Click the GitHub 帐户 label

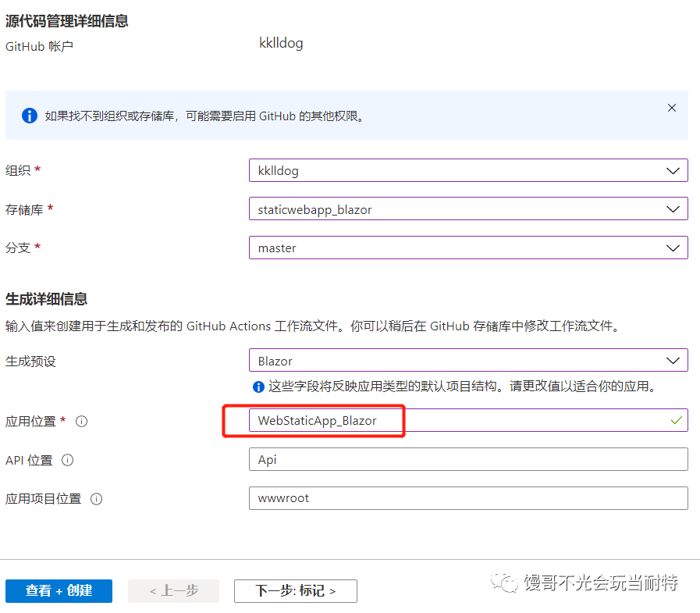39,47
